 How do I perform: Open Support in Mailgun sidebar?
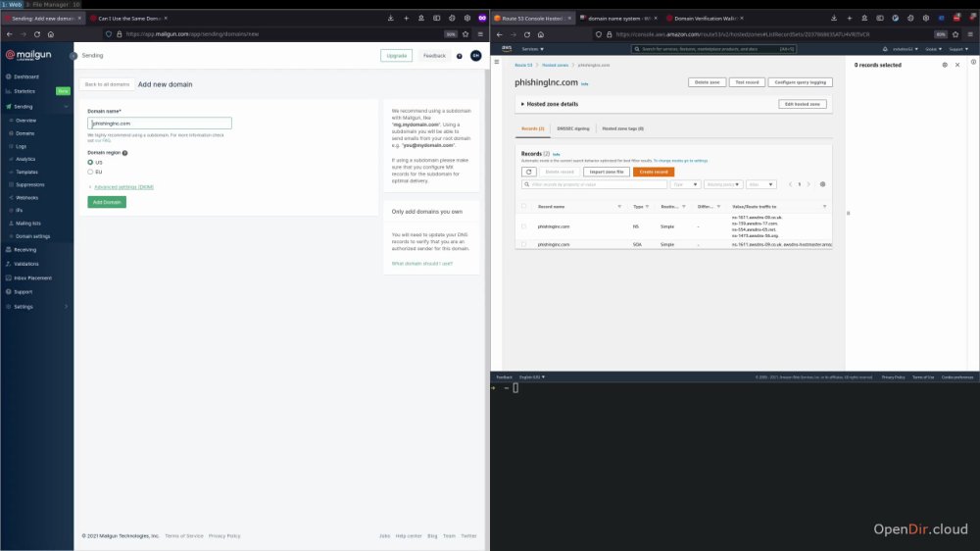click(24, 292)
